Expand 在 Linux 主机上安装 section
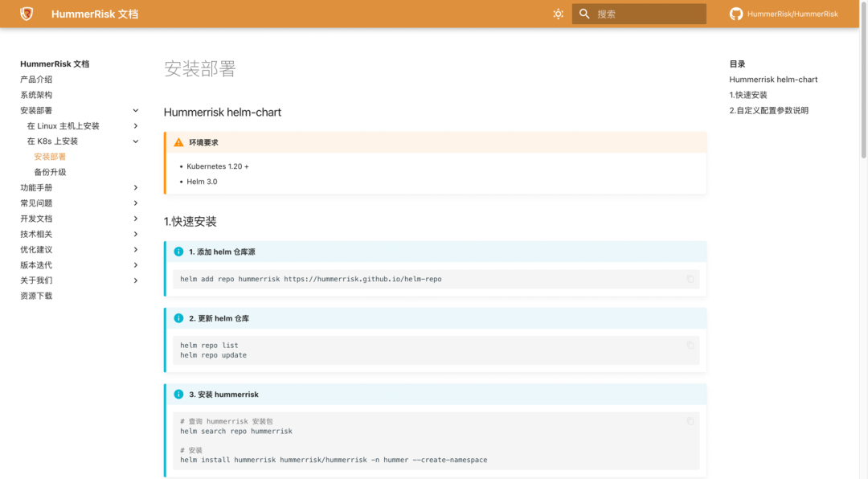 click(x=136, y=125)
